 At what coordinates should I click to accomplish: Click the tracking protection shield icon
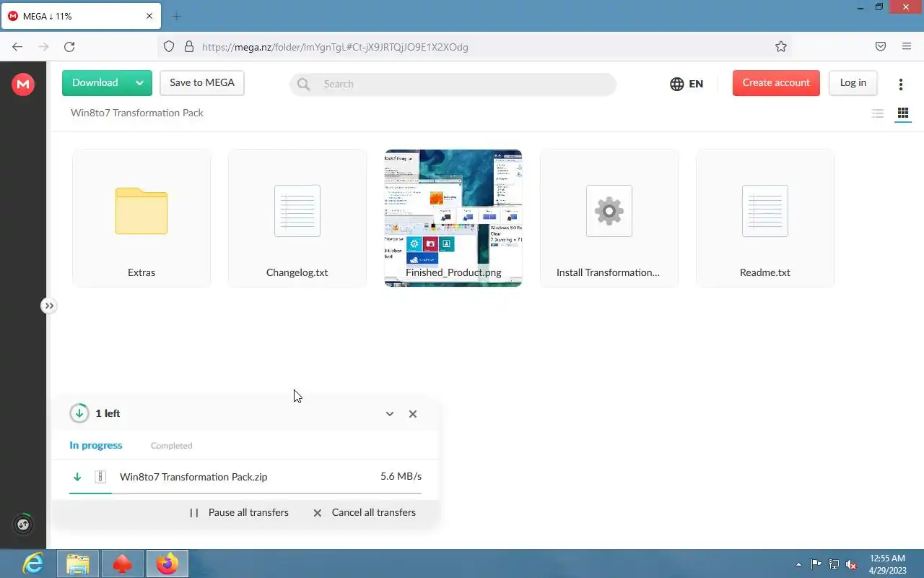169,47
